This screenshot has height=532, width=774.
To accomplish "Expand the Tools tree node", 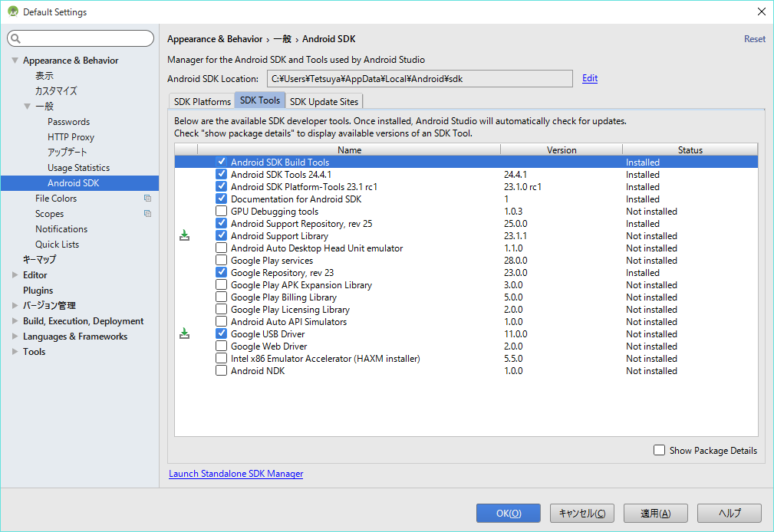I will (x=15, y=351).
